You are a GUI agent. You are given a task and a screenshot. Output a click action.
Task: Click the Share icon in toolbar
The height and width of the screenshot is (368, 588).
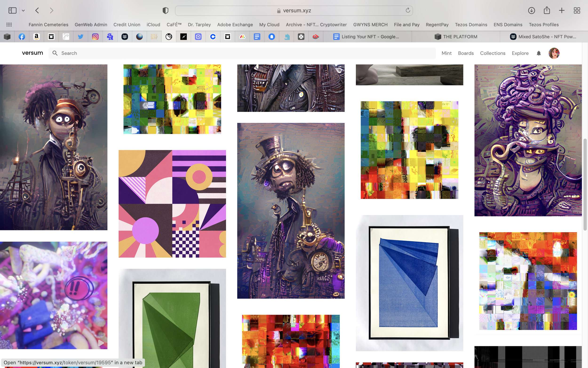coord(547,10)
